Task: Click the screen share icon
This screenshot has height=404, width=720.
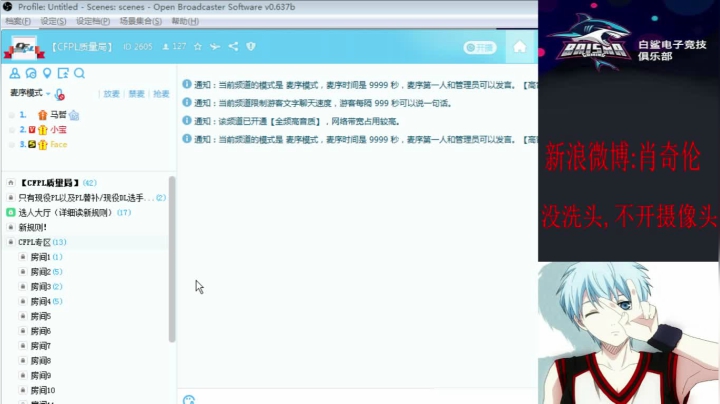Action: [63, 73]
